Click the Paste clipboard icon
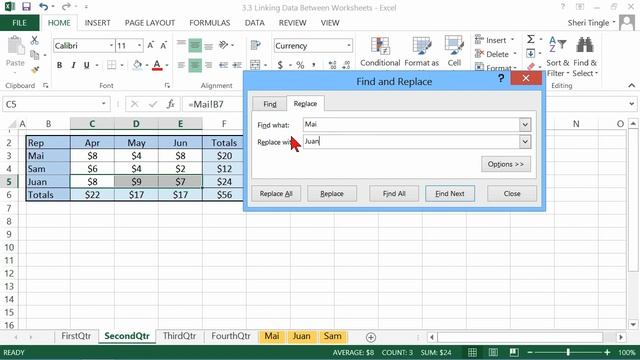 16,46
